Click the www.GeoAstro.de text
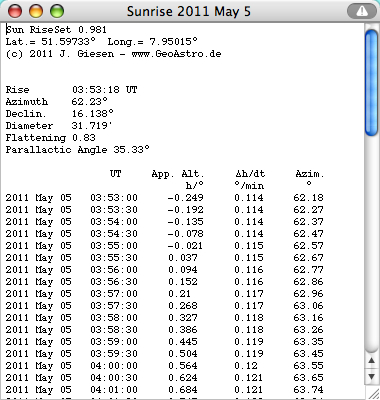The width and height of the screenshot is (380, 400). pos(176,54)
